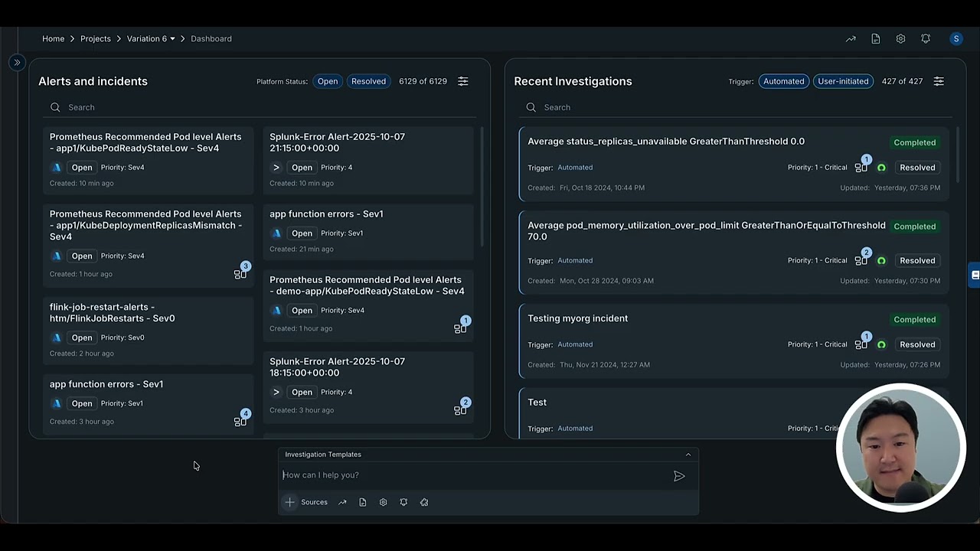Image resolution: width=980 pixels, height=551 pixels.
Task: Toggle the Automated trigger filter
Action: [784, 81]
